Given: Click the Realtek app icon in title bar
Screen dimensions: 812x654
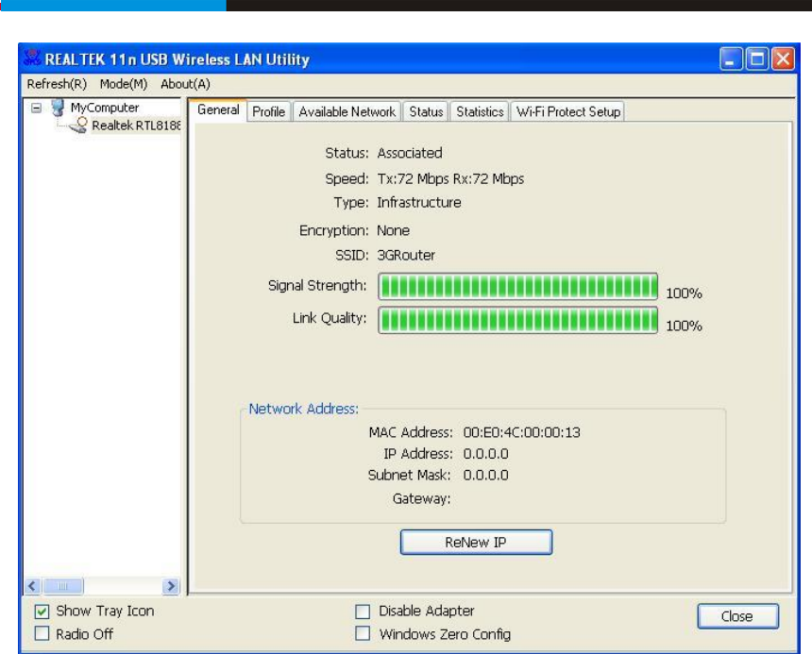Looking at the screenshot, I should pyautogui.click(x=32, y=58).
